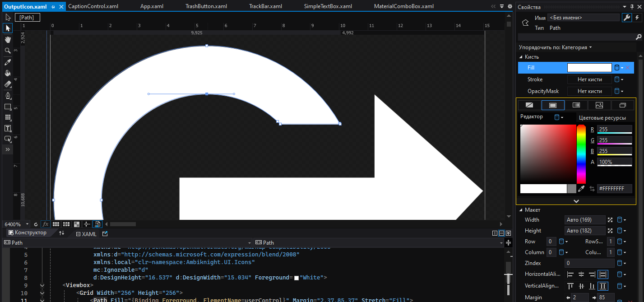Toggle the fx effects display

coord(46,224)
